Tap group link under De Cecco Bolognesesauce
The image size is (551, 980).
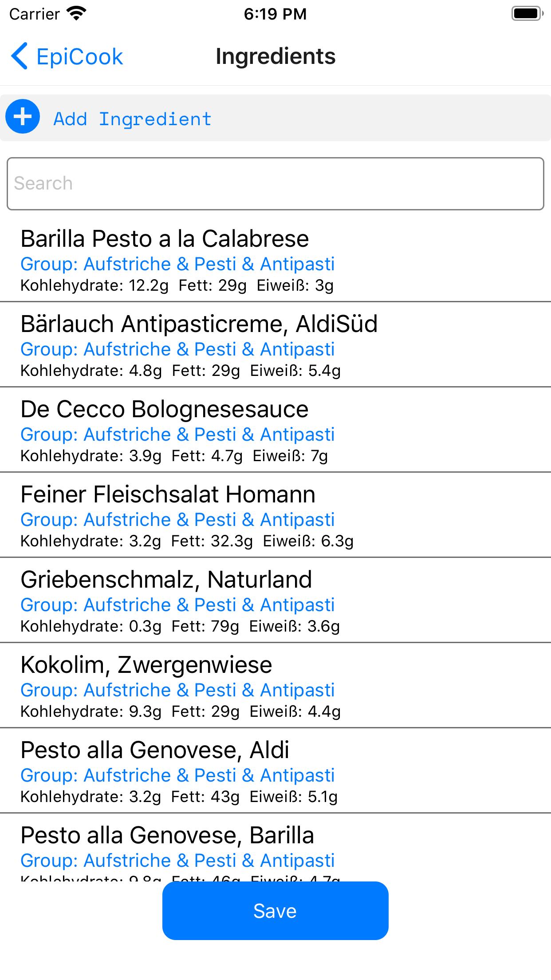point(177,435)
